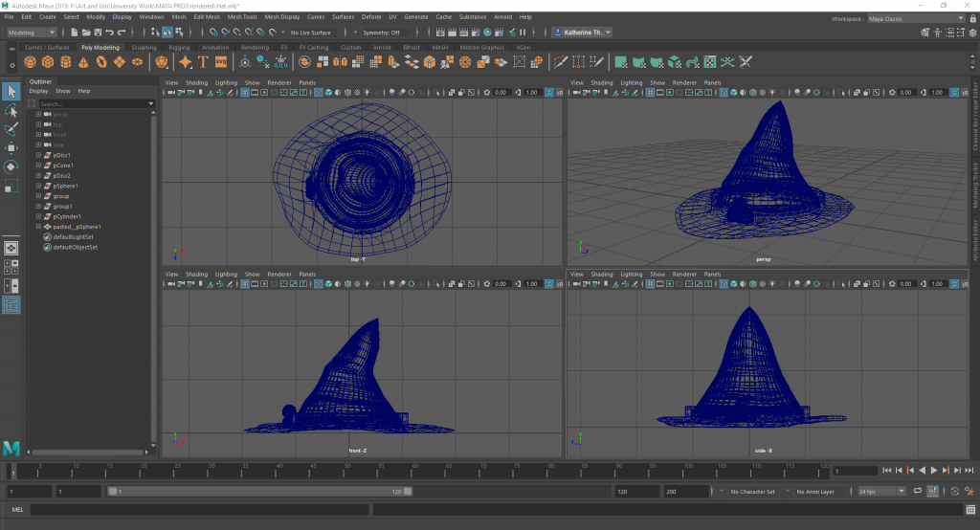
Task: Activate the Select tool arrow in toolbox
Action: (11, 91)
